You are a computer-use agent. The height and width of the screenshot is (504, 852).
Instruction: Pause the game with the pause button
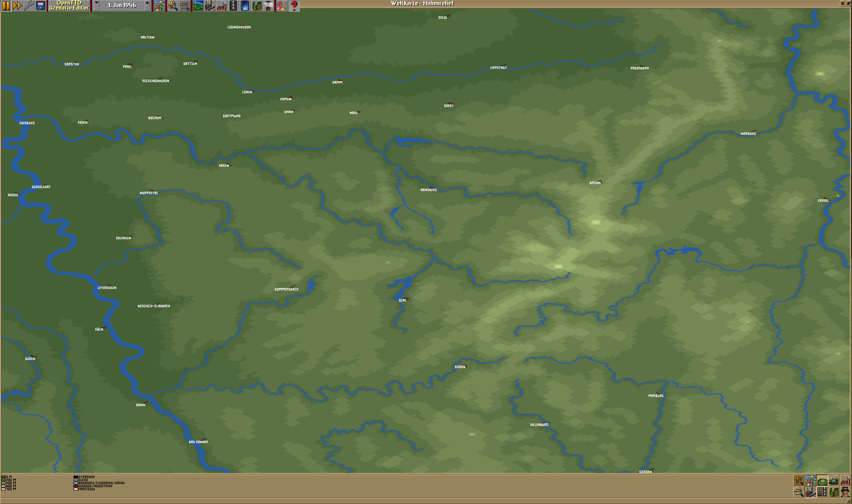(6, 6)
